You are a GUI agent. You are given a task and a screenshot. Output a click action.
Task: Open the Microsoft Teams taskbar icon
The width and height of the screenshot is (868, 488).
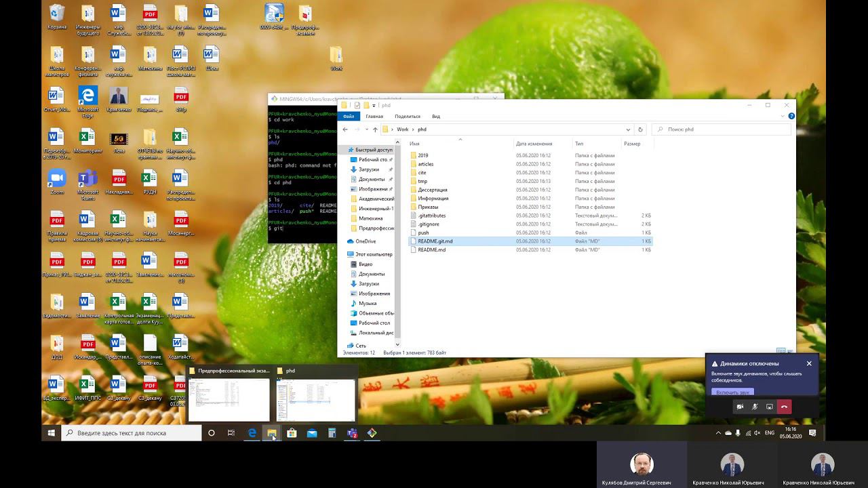point(352,433)
